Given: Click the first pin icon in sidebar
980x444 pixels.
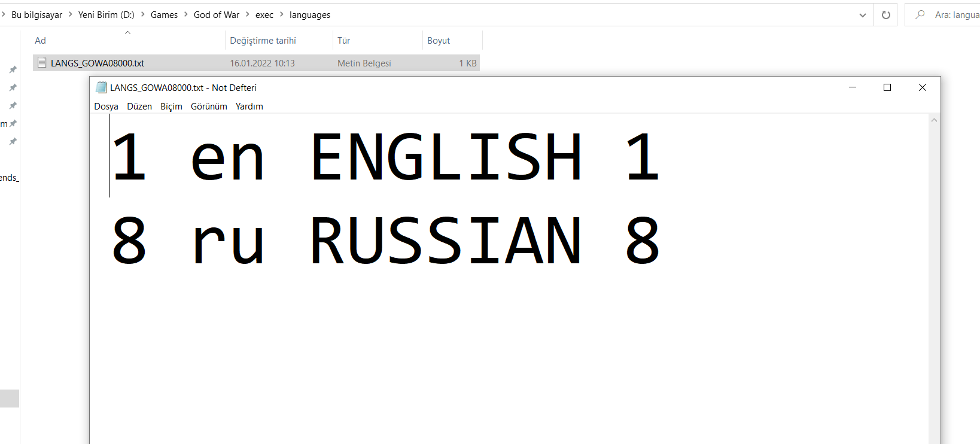Looking at the screenshot, I should point(13,69).
